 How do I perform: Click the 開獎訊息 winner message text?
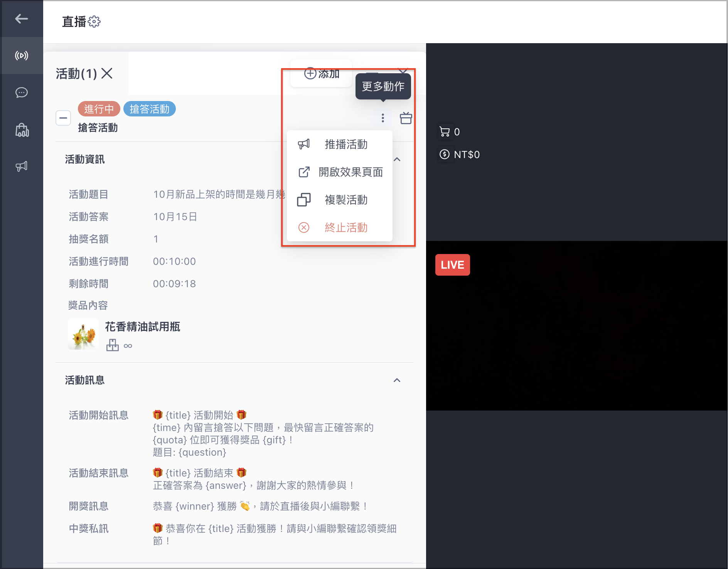[261, 506]
